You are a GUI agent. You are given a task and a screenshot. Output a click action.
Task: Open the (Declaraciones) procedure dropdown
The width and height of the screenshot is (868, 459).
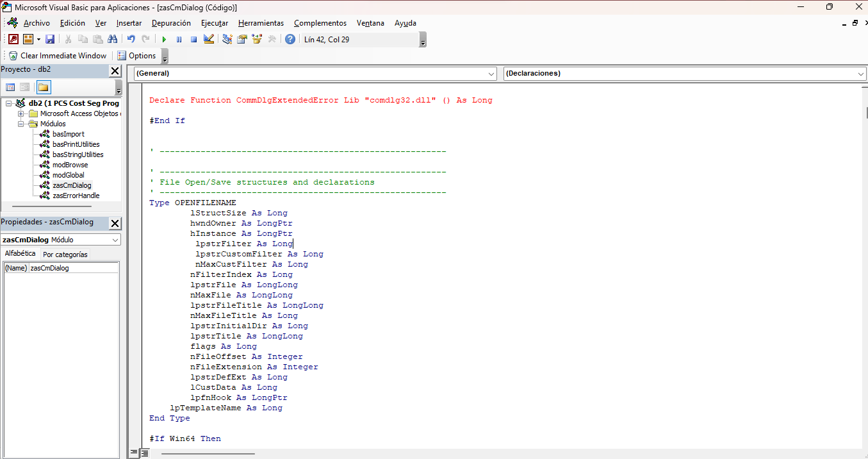pos(861,74)
